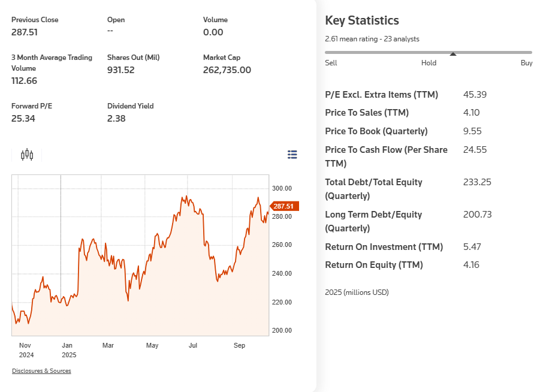
Task: Select the Hold label on rating scale
Action: tap(429, 63)
